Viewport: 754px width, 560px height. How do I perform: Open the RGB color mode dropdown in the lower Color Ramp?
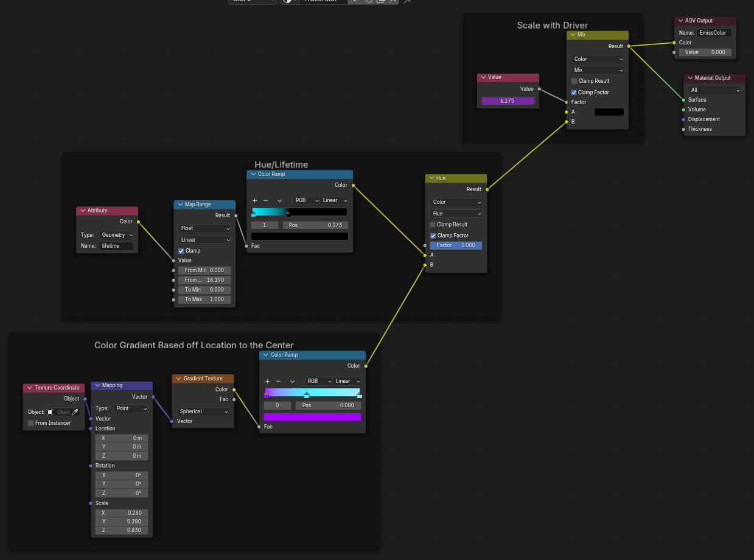point(318,381)
